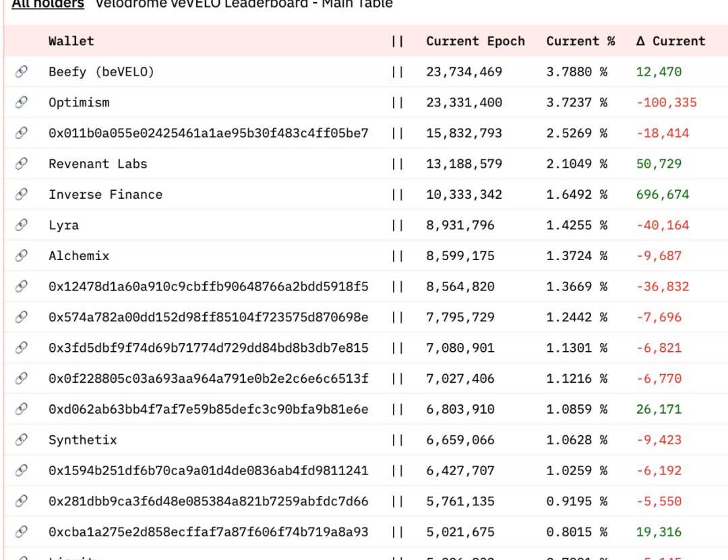Click the Inverse Finance wallet name
Viewport: 728px width, 560px height.
tap(105, 195)
